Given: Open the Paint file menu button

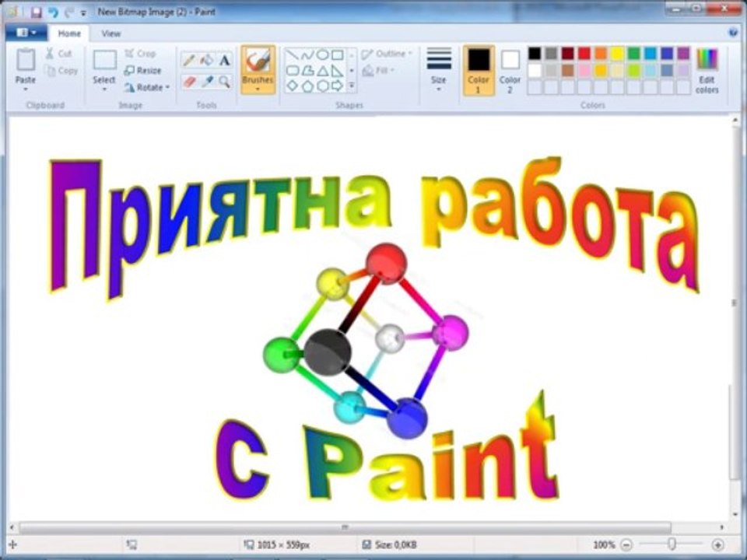Looking at the screenshot, I should (x=26, y=33).
